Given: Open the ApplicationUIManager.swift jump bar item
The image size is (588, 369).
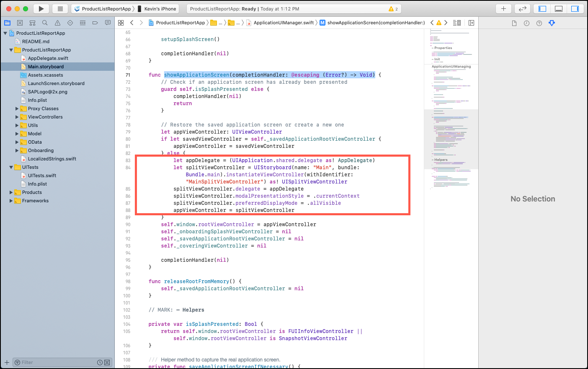Looking at the screenshot, I should point(280,23).
